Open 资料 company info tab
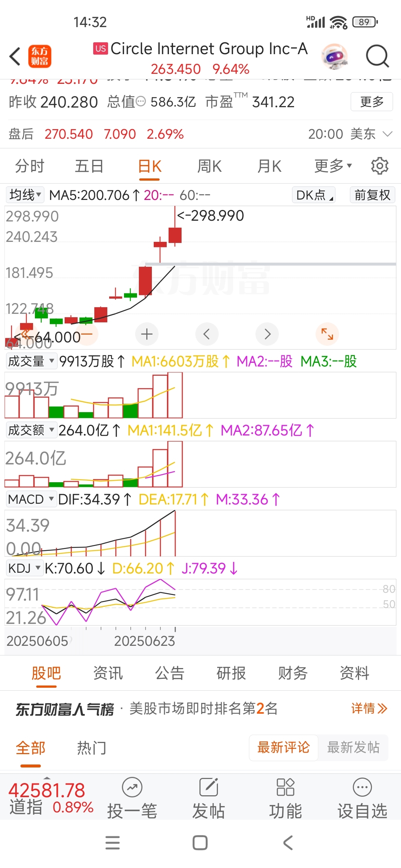This screenshot has height=868, width=401. point(355,673)
